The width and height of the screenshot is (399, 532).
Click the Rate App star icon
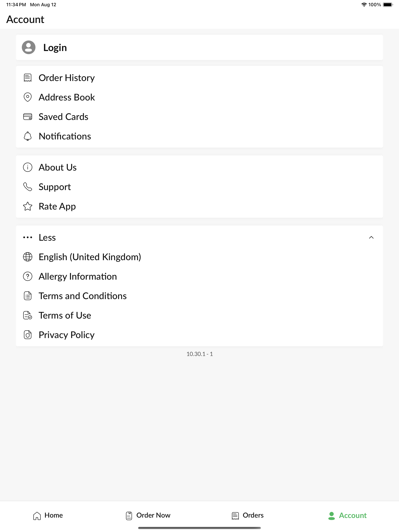[28, 206]
